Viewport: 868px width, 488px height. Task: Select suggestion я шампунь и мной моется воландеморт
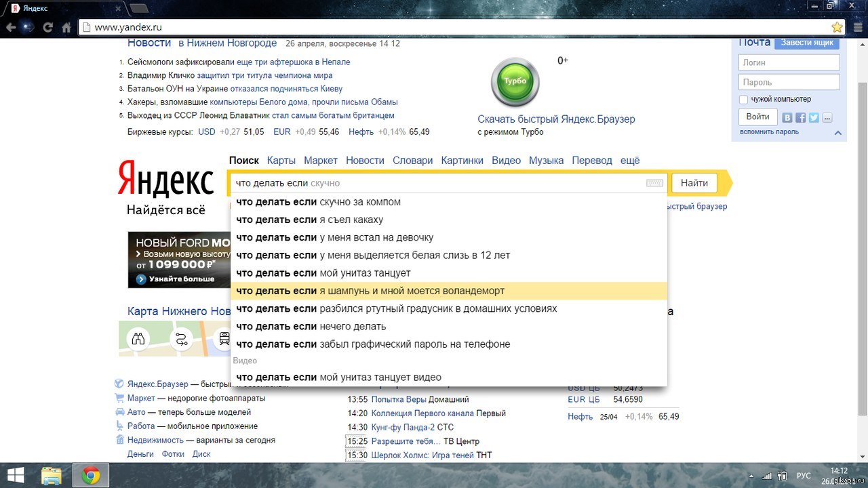tap(449, 291)
